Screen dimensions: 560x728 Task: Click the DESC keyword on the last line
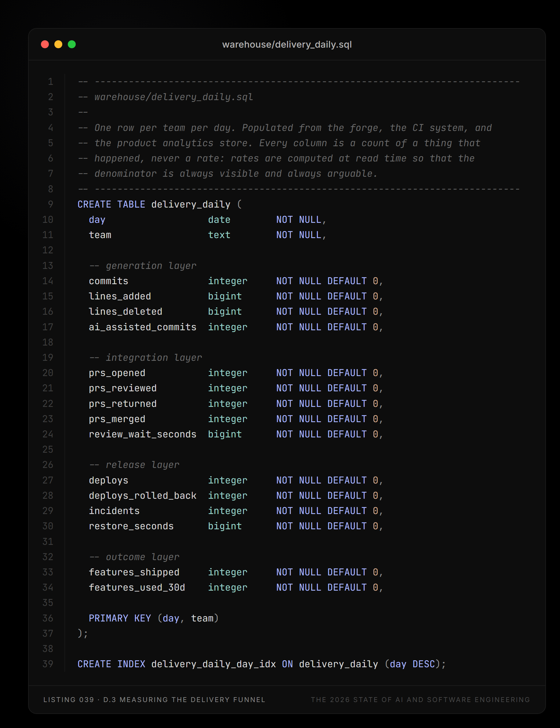click(424, 664)
